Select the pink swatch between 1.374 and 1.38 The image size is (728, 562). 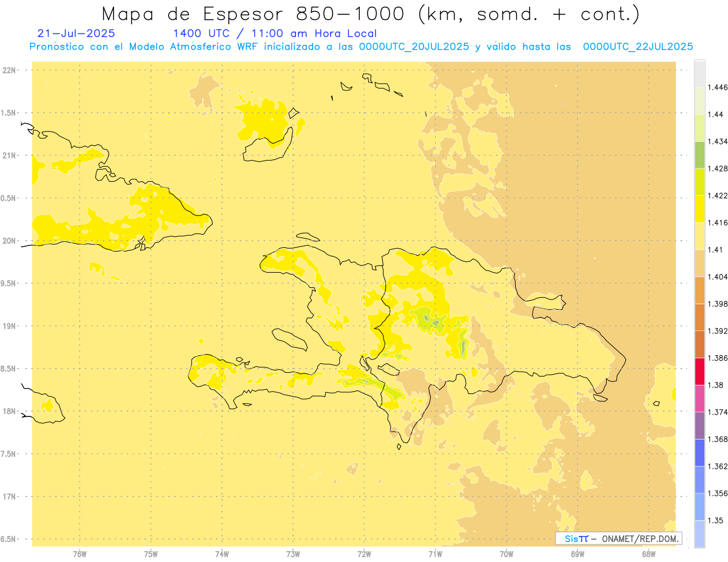click(x=699, y=398)
